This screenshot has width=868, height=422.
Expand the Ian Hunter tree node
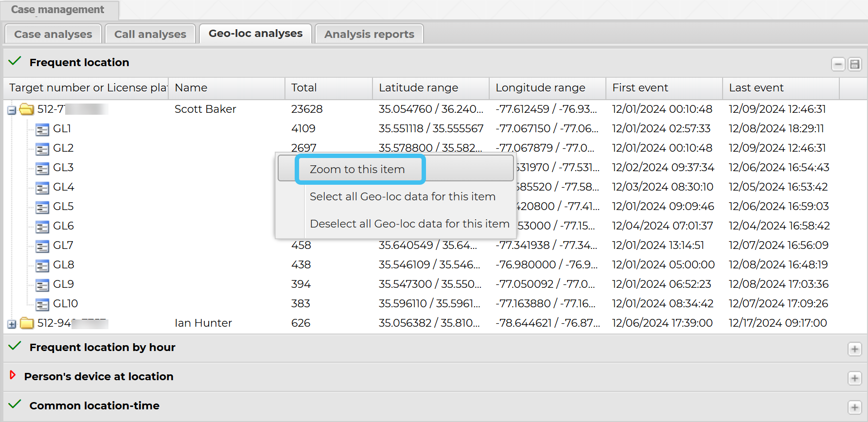[x=12, y=324]
